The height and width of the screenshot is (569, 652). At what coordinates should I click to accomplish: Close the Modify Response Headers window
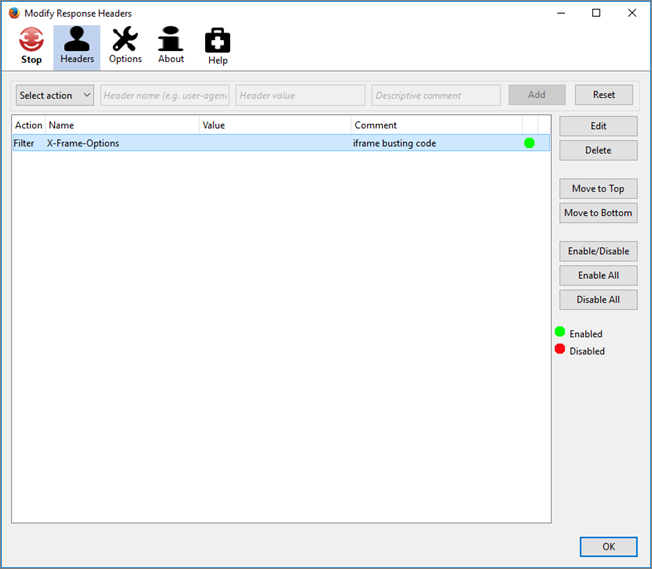(x=632, y=13)
